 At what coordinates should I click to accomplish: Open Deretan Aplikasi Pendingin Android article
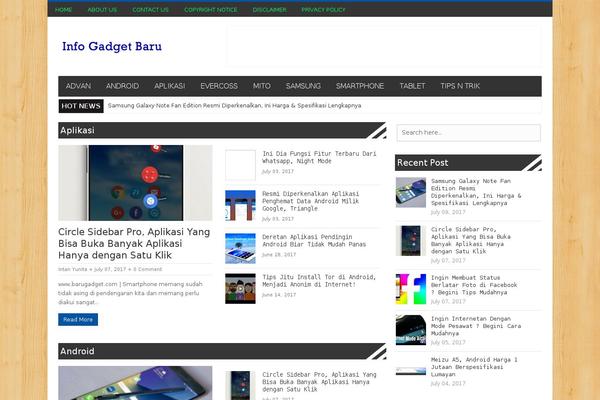(x=314, y=240)
